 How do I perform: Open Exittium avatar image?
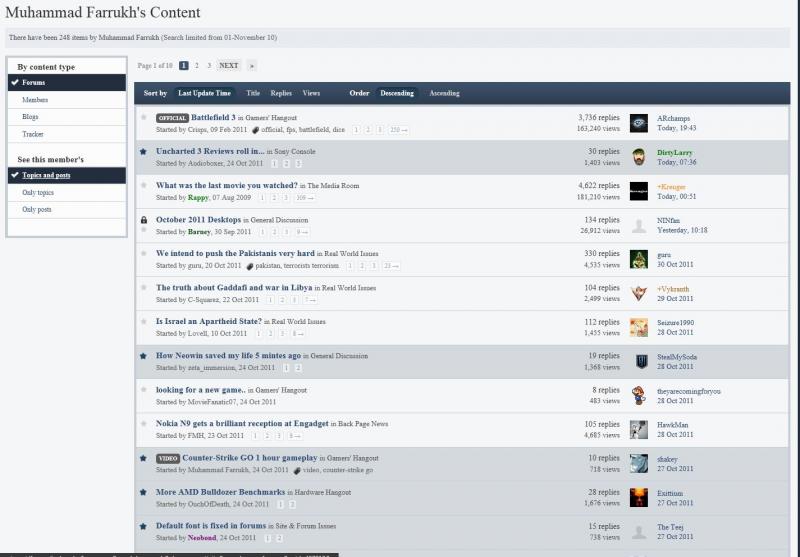(x=639, y=498)
